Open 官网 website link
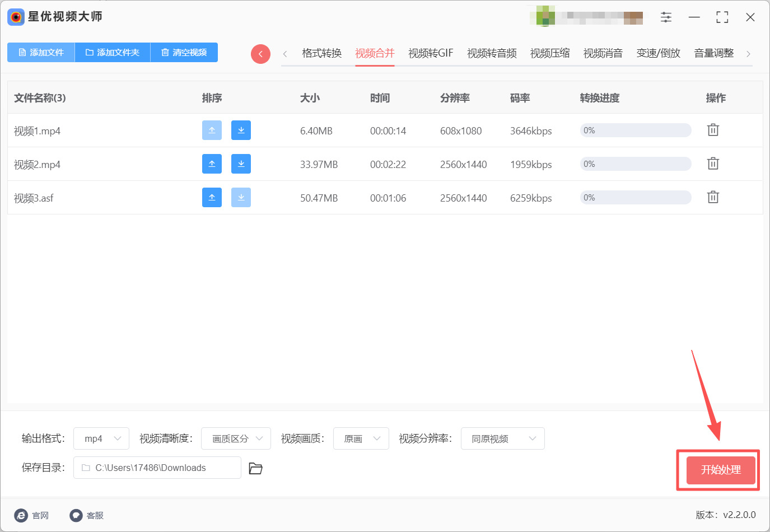770x532 pixels. pos(32,515)
